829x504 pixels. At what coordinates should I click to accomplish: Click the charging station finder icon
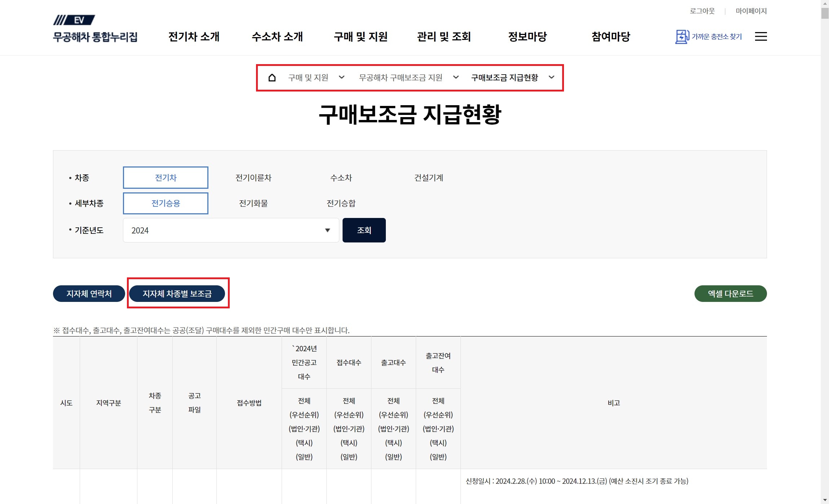[x=682, y=36]
